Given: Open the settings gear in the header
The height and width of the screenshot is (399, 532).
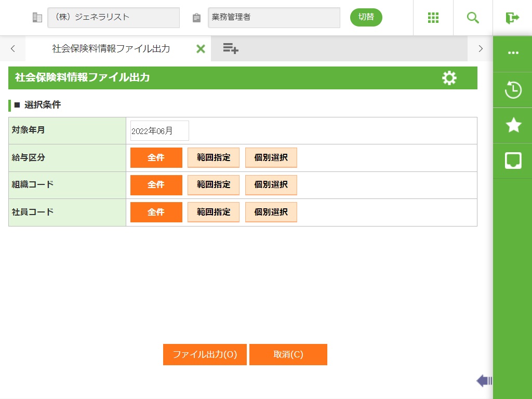Looking at the screenshot, I should pos(449,78).
